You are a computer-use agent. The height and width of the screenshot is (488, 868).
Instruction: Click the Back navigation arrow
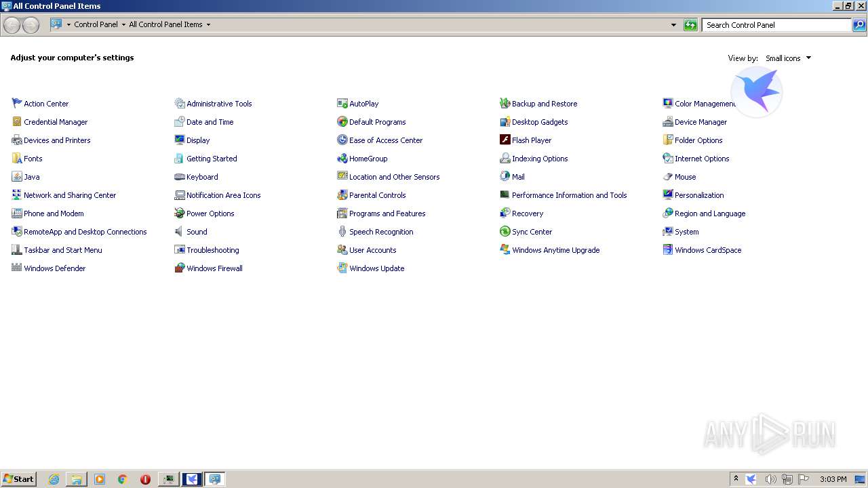pyautogui.click(x=12, y=25)
